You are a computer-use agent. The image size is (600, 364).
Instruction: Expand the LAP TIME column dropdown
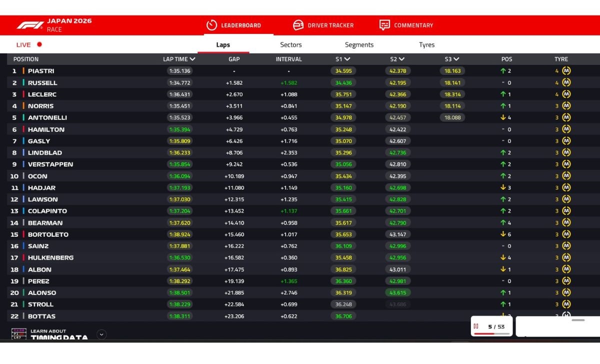(192, 59)
